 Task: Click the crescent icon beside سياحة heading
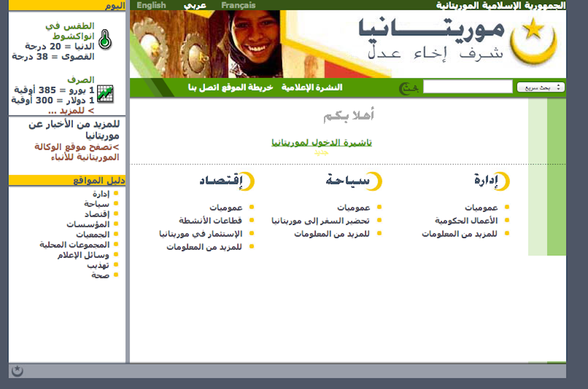pos(374,181)
